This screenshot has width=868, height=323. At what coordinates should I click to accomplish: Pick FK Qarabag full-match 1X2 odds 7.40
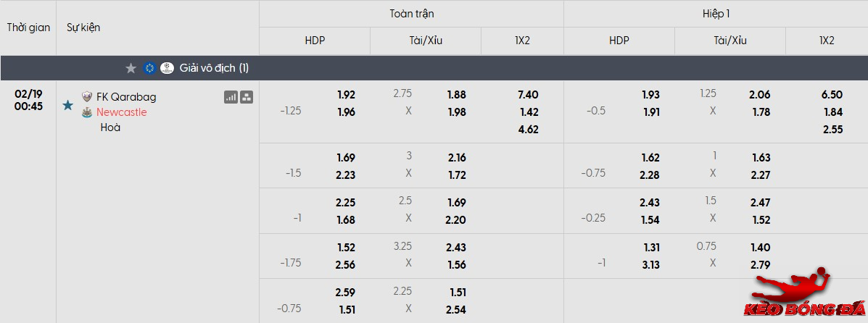pos(529,95)
